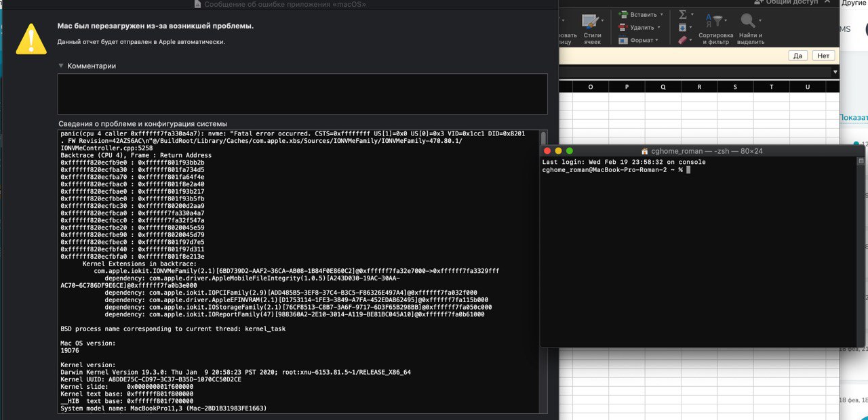
Task: Open the Find and Select dropdown arrow
Action: tap(761, 20)
